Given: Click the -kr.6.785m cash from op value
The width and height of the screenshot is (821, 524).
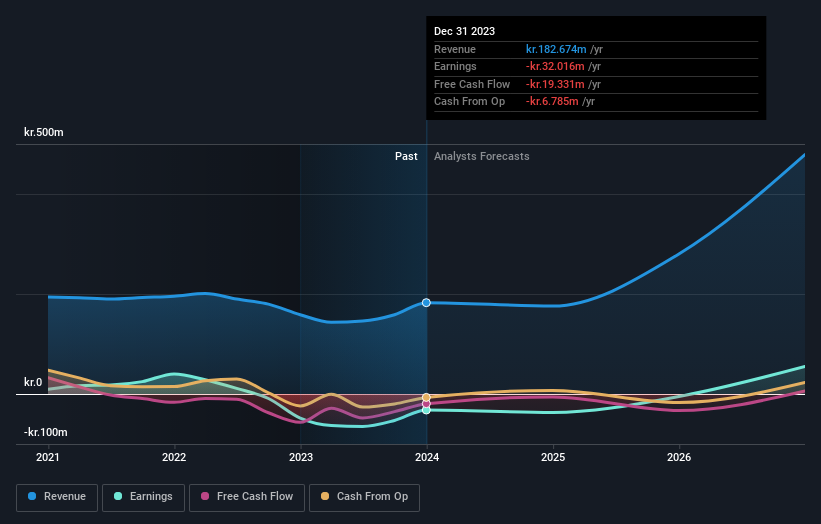Looking at the screenshot, I should point(552,102).
